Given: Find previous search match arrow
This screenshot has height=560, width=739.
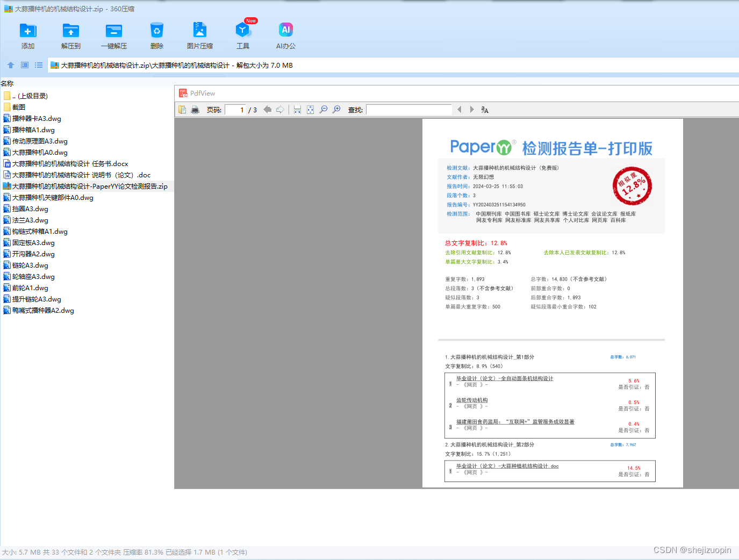Looking at the screenshot, I should 459,110.
